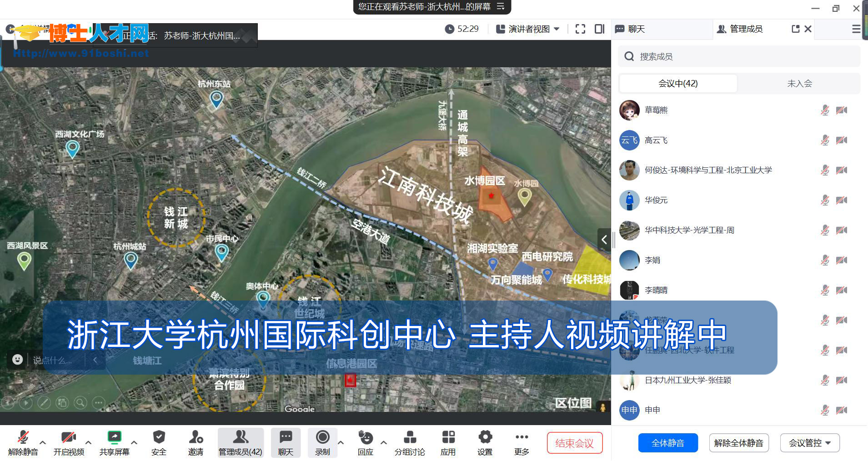Screen dimensions: 868x461
Task: Toggle microphone for 华俊元
Action: (825, 200)
